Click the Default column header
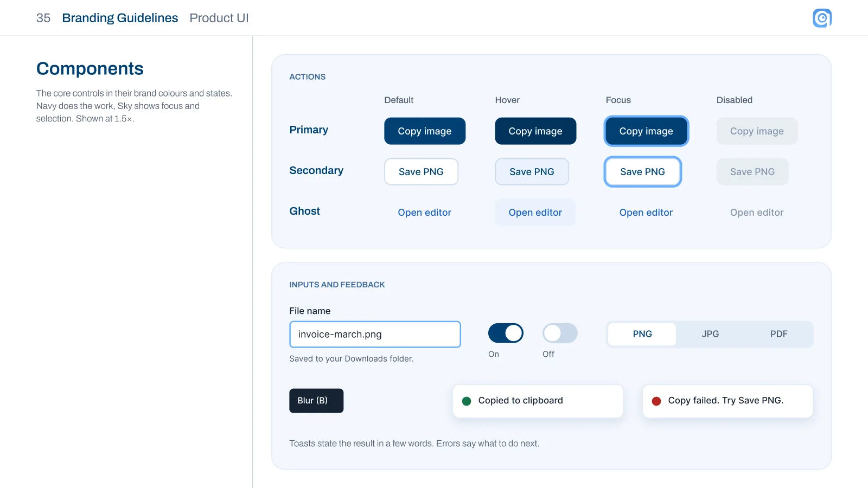 399,100
